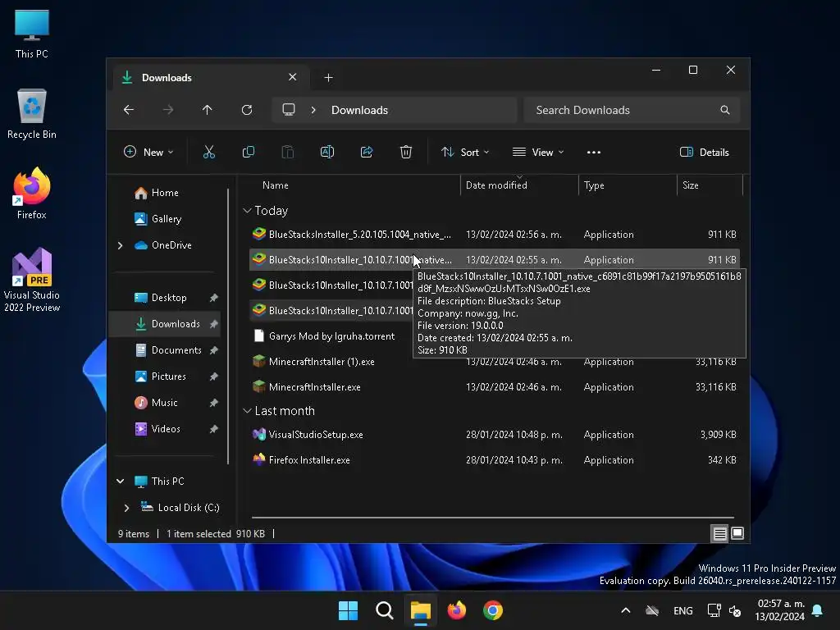Go forward with the right arrow

point(168,110)
